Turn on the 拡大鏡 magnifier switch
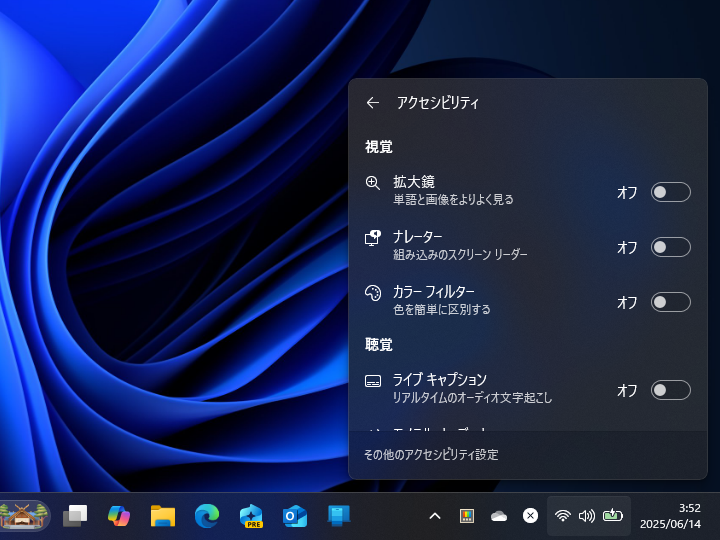The width and height of the screenshot is (720, 540). 670,192
